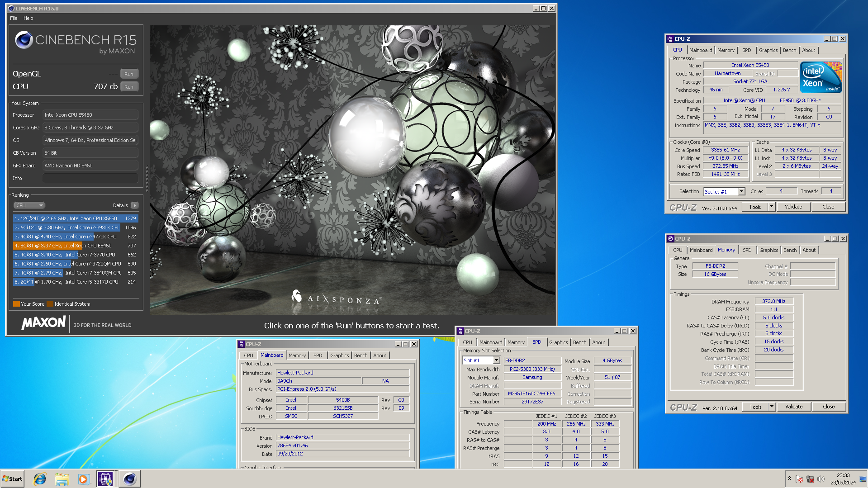
Task: Click title bar icon of CPU-Z Mainboard window
Action: tap(242, 344)
